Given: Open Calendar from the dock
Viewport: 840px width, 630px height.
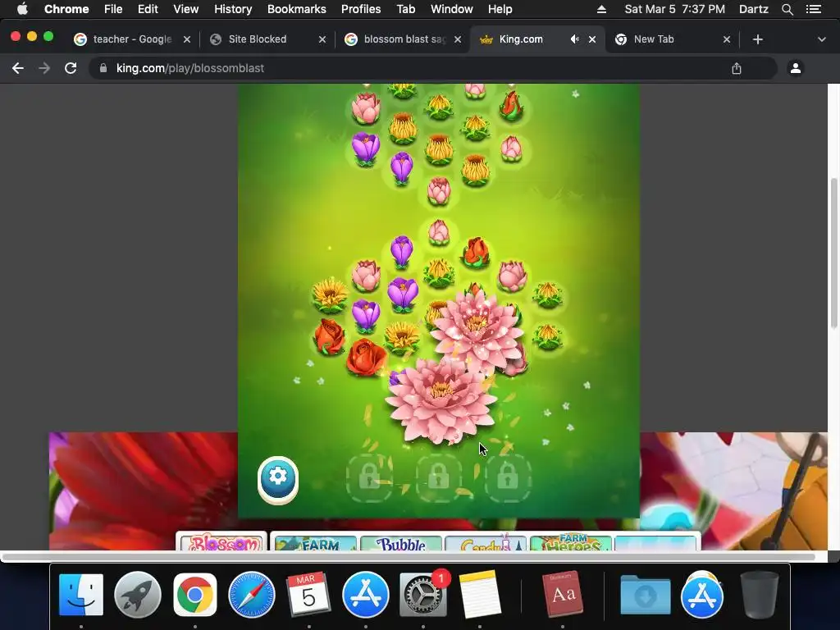Looking at the screenshot, I should pos(308,595).
